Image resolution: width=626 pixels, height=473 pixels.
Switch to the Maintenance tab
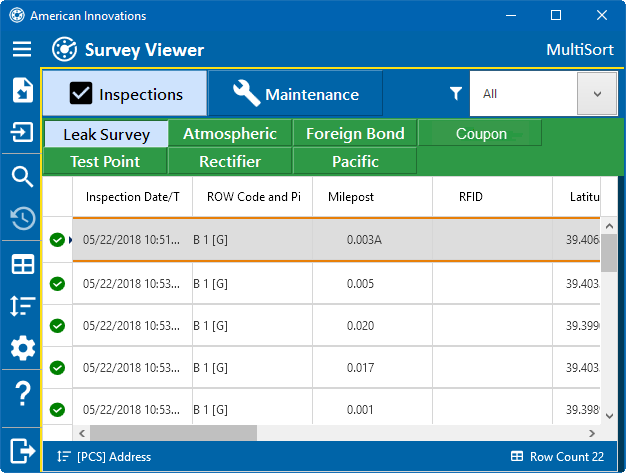coord(295,93)
